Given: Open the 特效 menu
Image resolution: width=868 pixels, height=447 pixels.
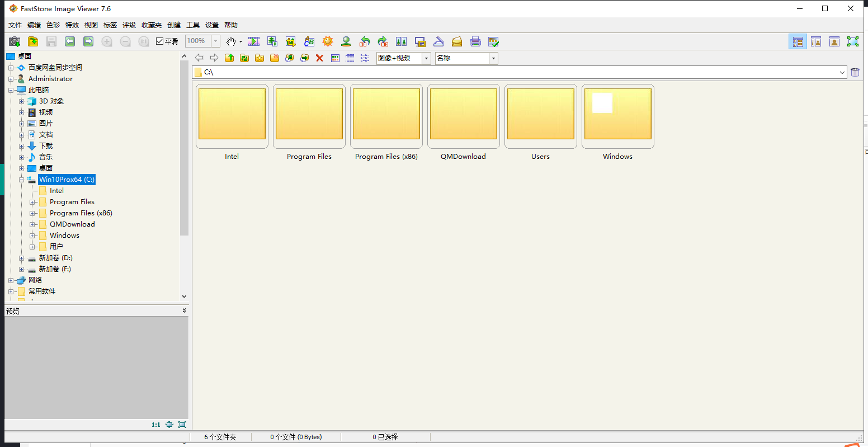Looking at the screenshot, I should [x=72, y=25].
